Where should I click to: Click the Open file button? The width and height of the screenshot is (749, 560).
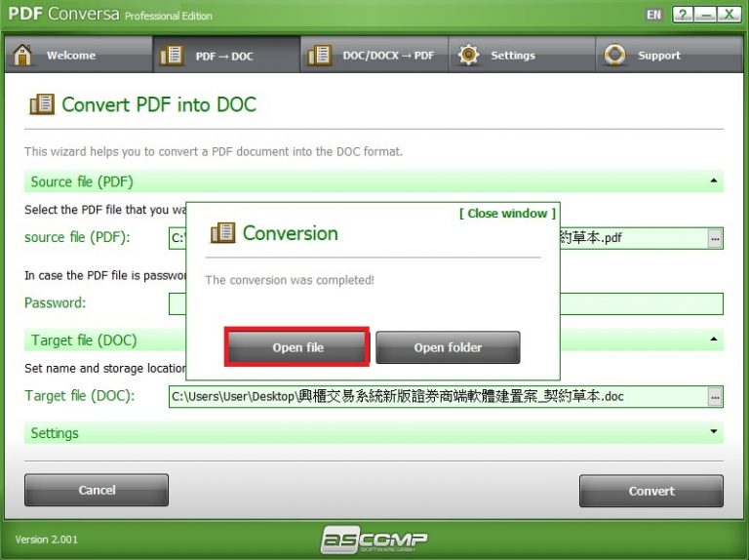tap(297, 347)
